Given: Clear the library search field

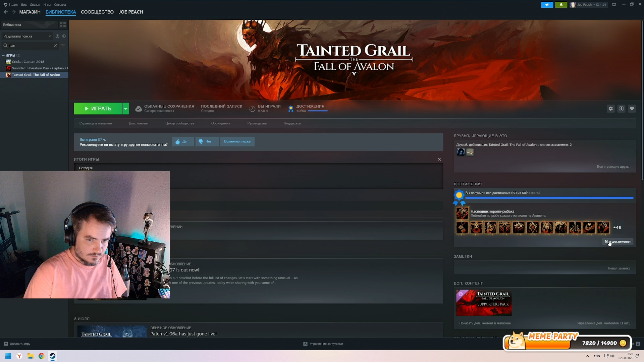Looking at the screenshot, I should [x=55, y=46].
